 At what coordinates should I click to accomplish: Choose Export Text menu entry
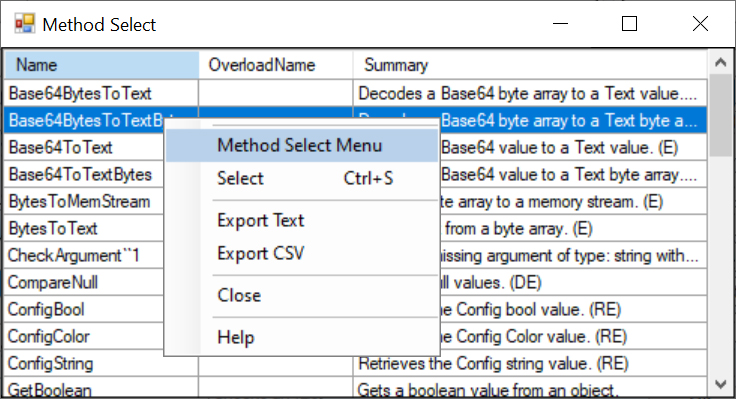pyautogui.click(x=302, y=221)
